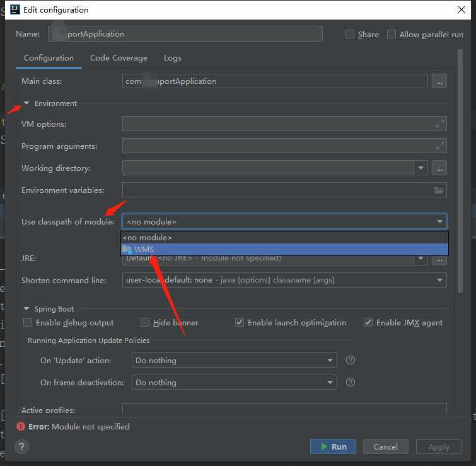This screenshot has width=476, height=466.
Task: Switch to the Configuration tab
Action: (x=49, y=58)
